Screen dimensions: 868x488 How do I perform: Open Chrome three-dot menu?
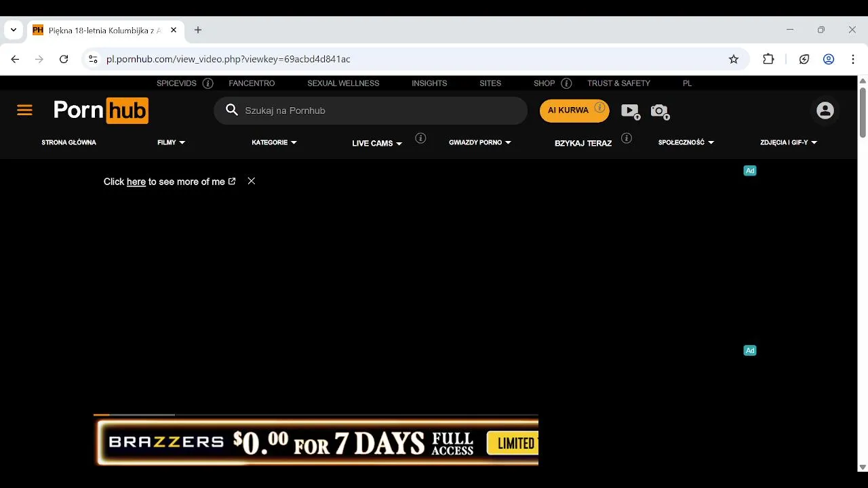point(853,59)
